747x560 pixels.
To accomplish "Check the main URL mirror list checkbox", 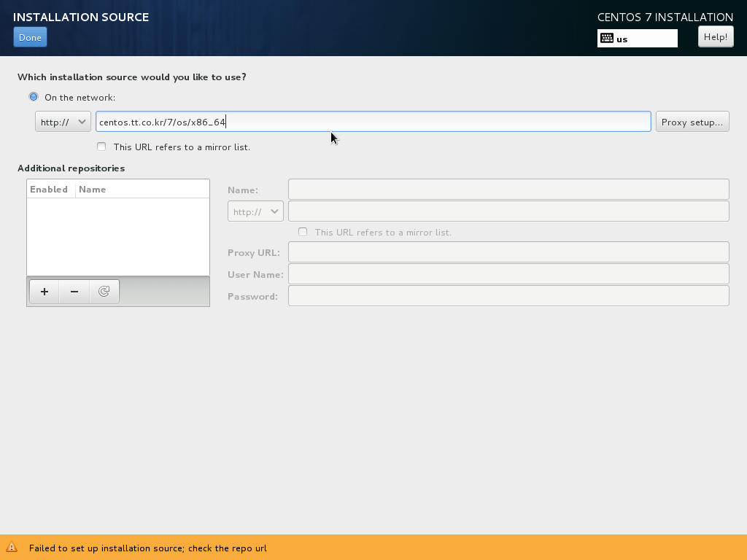I will pos(101,147).
